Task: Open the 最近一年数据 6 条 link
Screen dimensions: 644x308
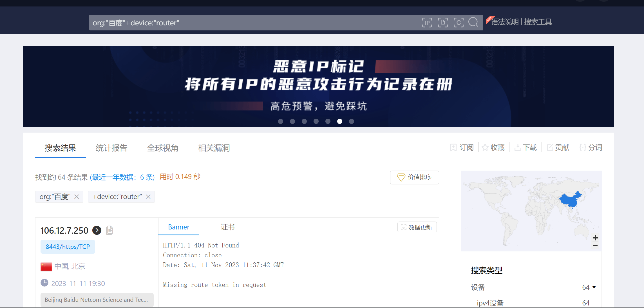Action: [122, 177]
